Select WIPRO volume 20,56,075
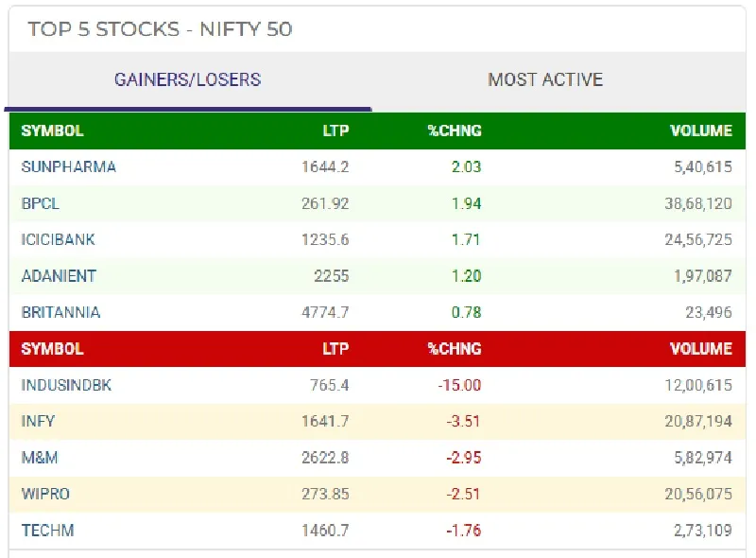 click(698, 494)
